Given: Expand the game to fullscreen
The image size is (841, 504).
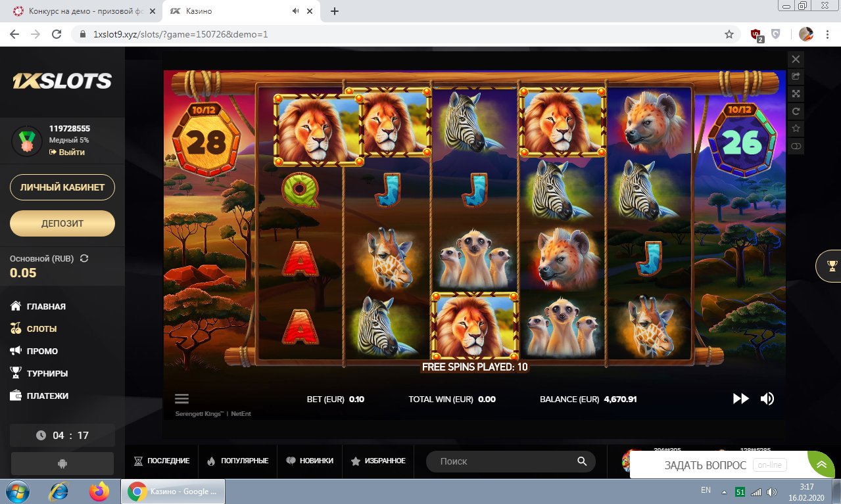Looking at the screenshot, I should 796,94.
